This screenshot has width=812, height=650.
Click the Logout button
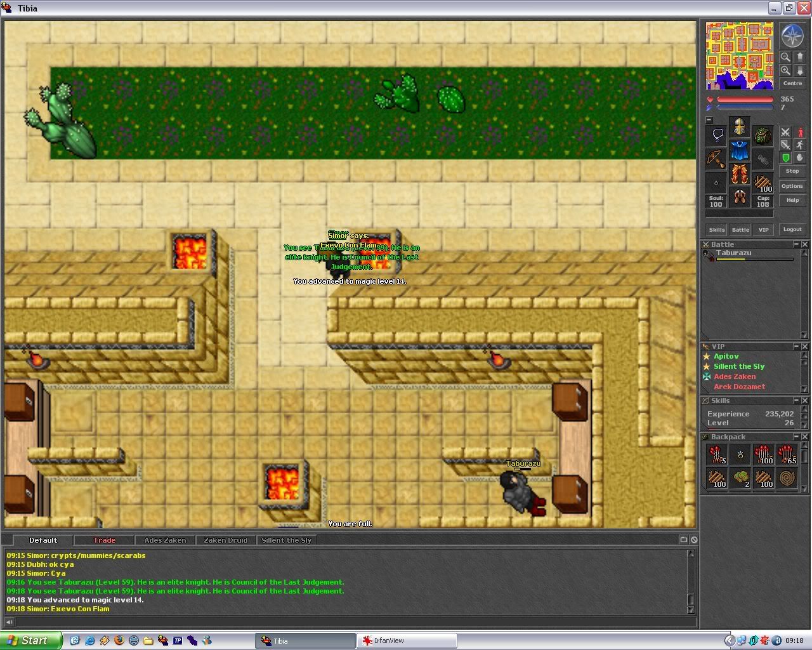(792, 230)
